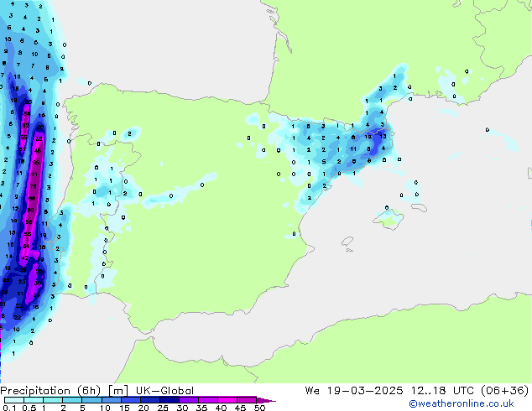Screen dimensions: 532x411
Task: Click the 46 precipitation value on map
Action: [37, 151]
